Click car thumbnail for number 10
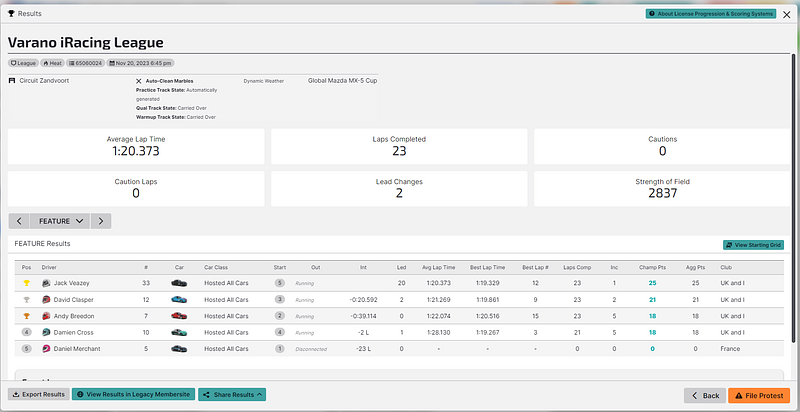The height and width of the screenshot is (412, 800). coord(179,332)
